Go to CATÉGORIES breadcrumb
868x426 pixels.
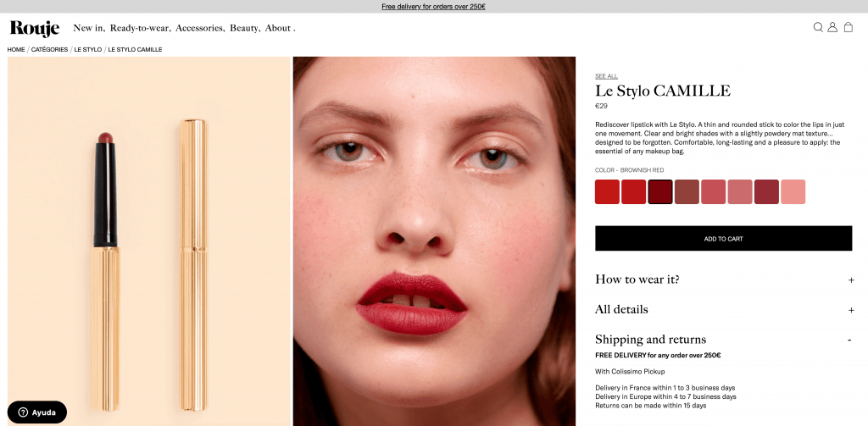tap(49, 50)
